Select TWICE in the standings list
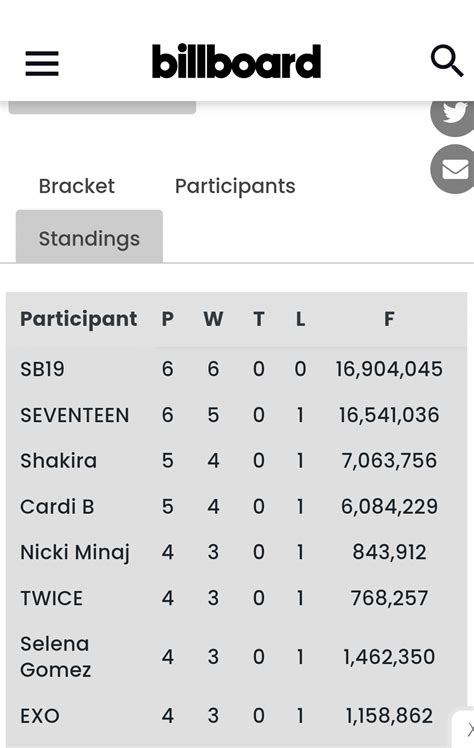Viewport: 474px width, 748px height. [x=52, y=598]
